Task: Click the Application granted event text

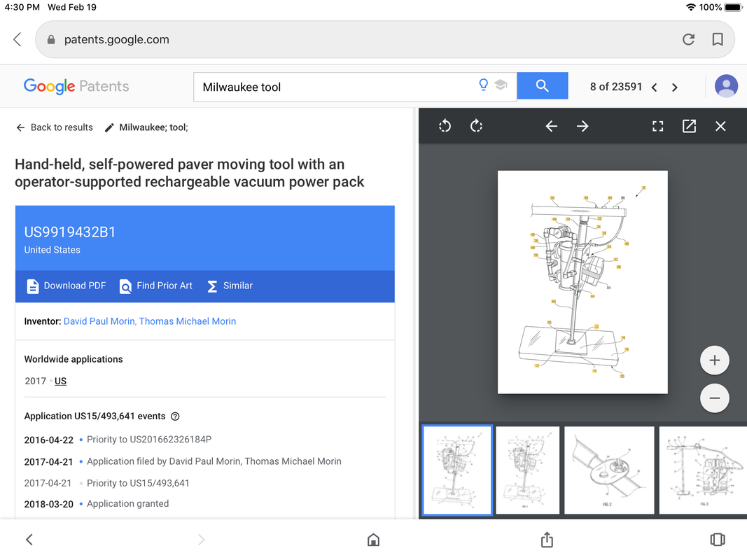Action: [127, 504]
